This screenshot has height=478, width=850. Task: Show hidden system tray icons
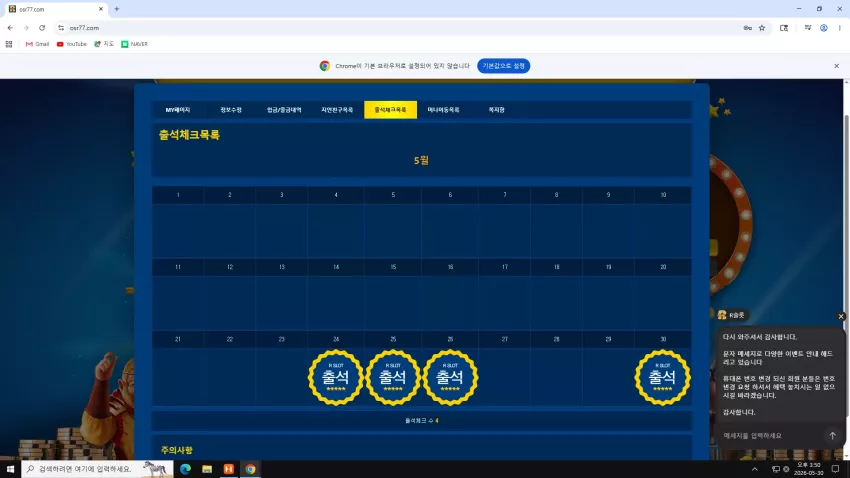tap(755, 469)
